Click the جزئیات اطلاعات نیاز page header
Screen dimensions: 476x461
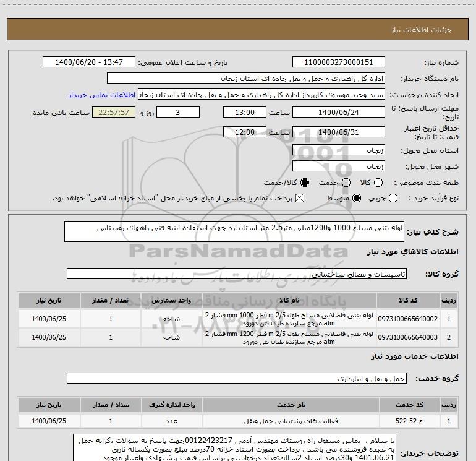(x=422, y=30)
